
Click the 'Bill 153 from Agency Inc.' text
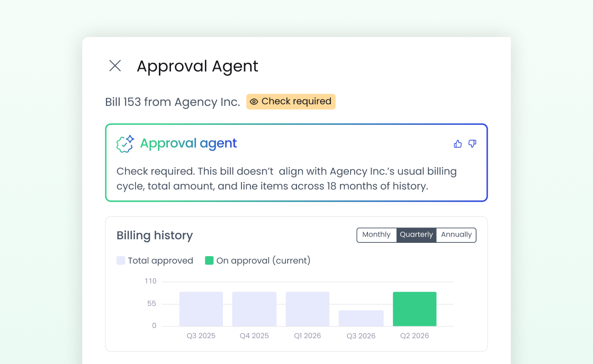click(x=173, y=102)
